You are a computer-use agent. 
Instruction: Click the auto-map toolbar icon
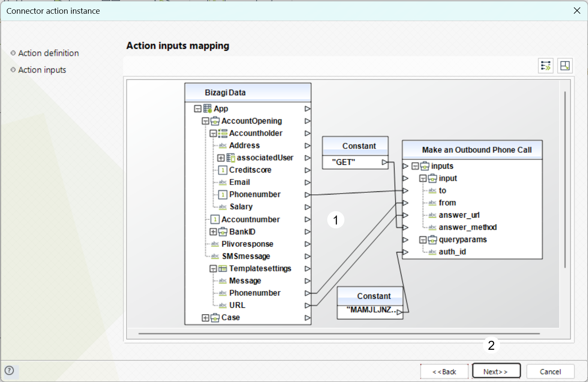pos(546,66)
